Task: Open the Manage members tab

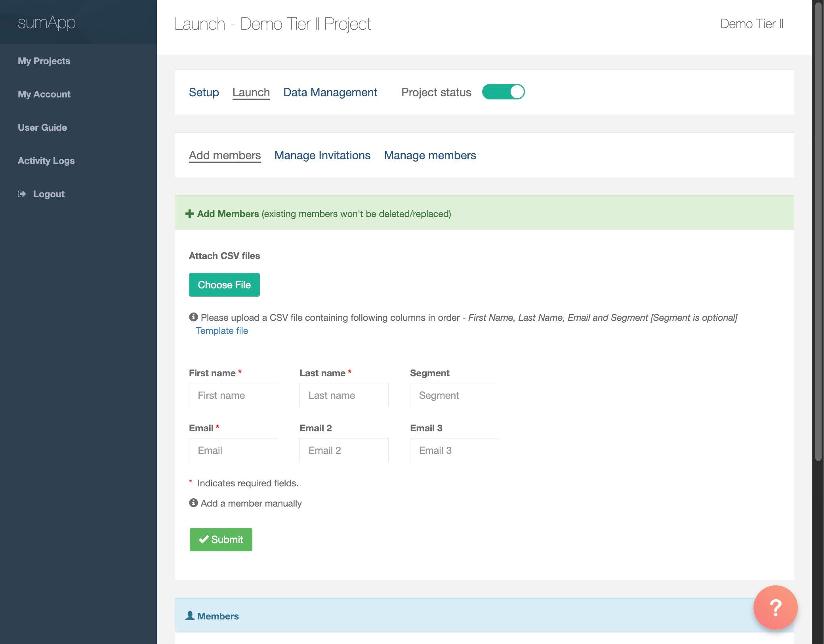Action: (430, 155)
